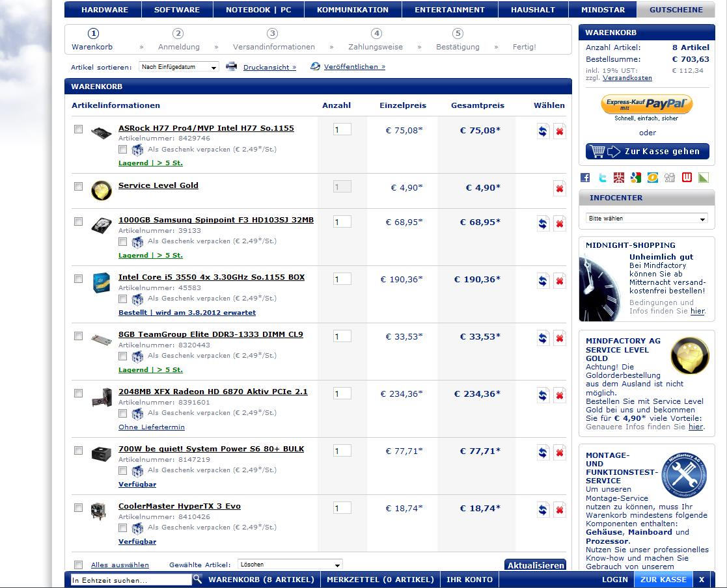This screenshot has height=588, width=727.
Task: Switch to the SOFTWARE tab
Action: [x=177, y=10]
